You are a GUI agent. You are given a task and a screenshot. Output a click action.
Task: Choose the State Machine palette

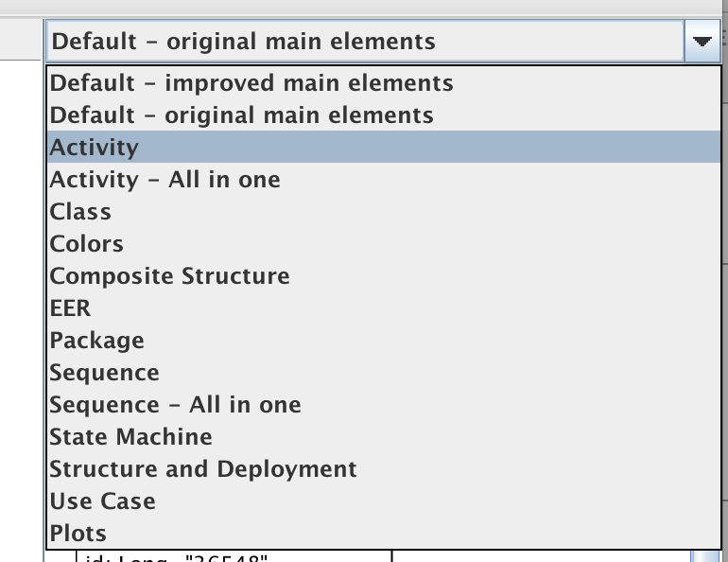click(x=384, y=436)
